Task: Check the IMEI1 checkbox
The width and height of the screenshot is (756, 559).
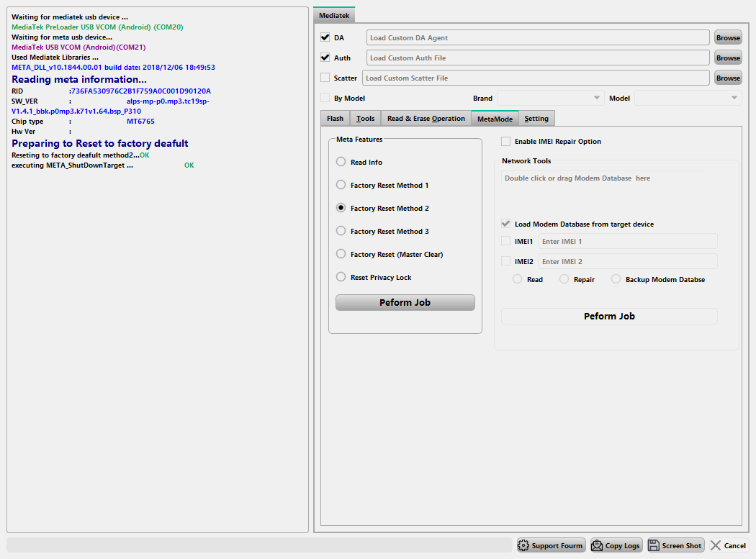Action: 505,241
